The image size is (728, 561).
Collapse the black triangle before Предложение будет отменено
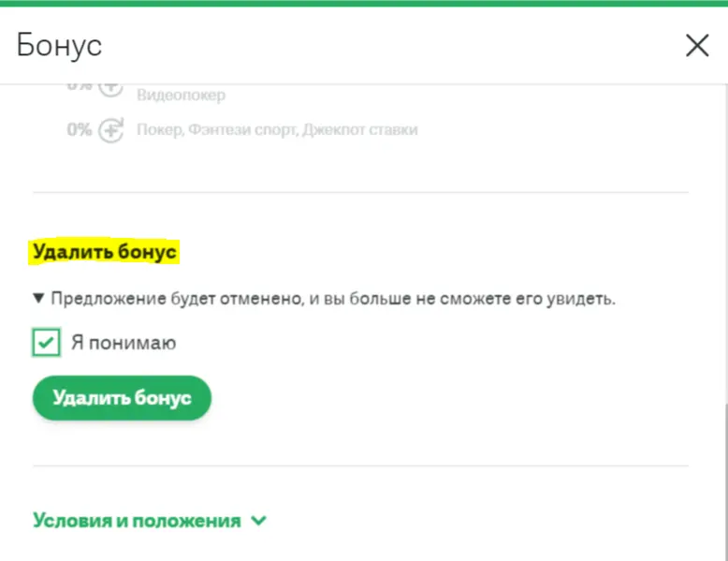[x=38, y=299]
